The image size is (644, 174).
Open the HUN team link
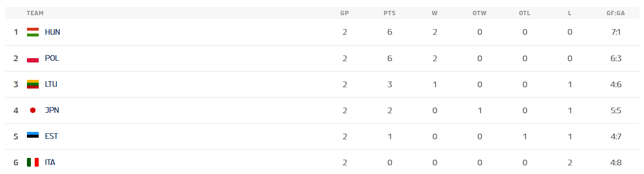52,32
